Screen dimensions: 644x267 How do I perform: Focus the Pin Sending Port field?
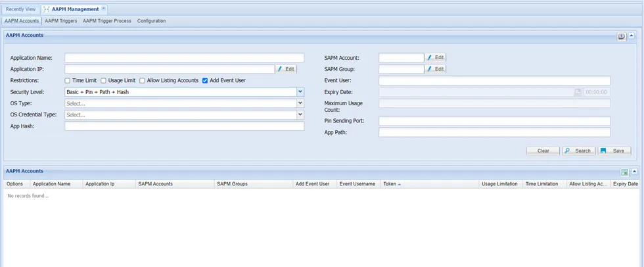pos(494,121)
